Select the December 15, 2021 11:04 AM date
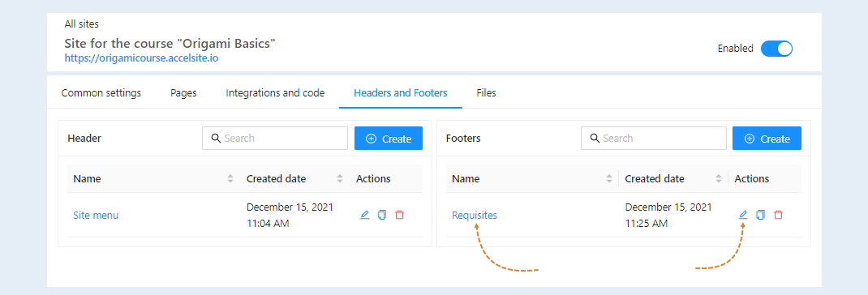Screen dimensions: 868x295 [290, 216]
